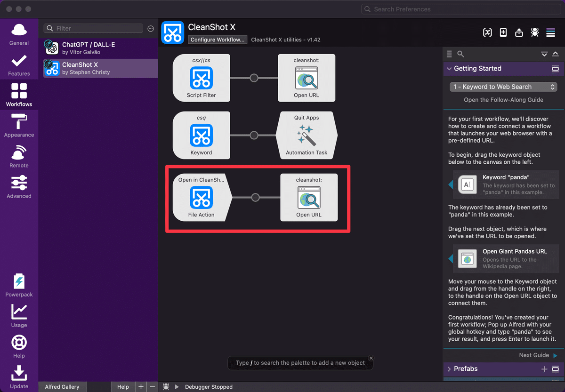The image size is (565, 392).
Task: Click the Prefabs panel layout icon
Action: [x=555, y=369]
